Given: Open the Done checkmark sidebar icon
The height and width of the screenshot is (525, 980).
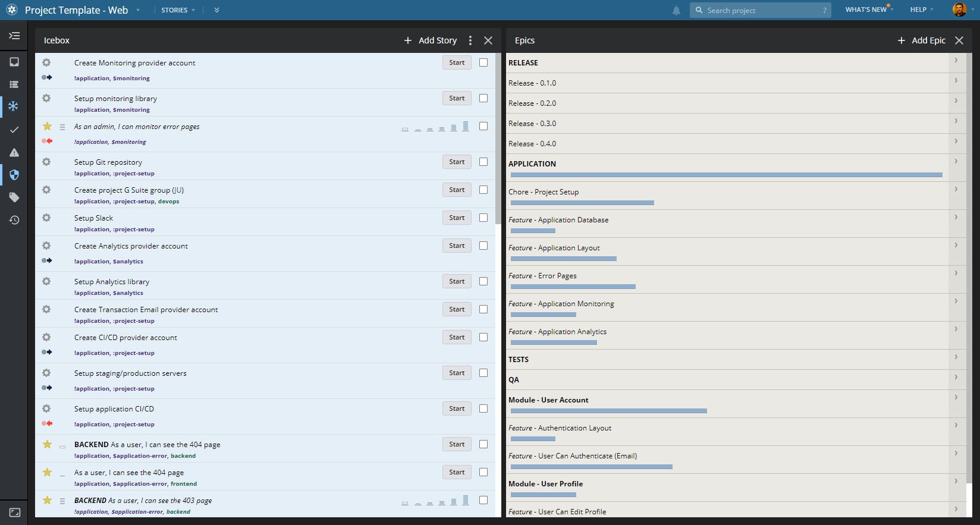Looking at the screenshot, I should point(14,130).
